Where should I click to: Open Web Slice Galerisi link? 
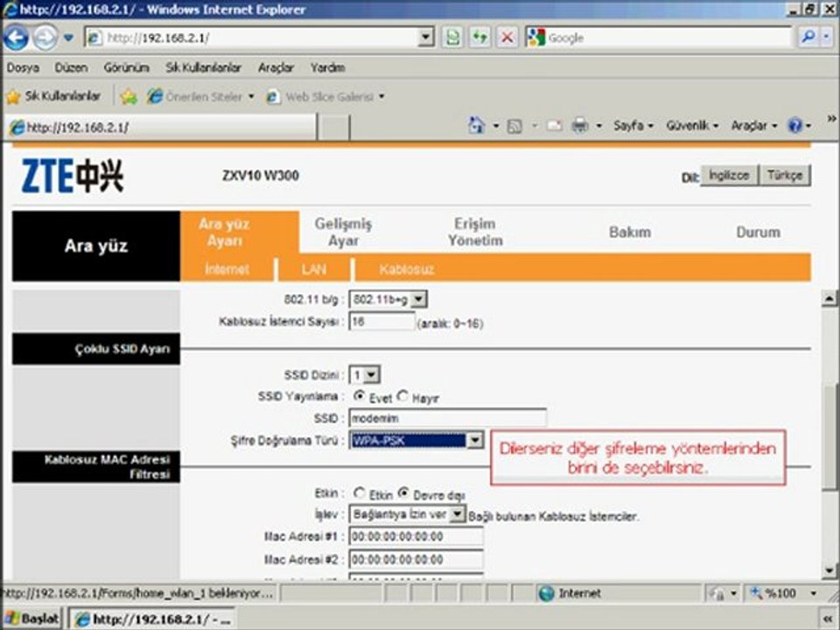pyautogui.click(x=325, y=97)
